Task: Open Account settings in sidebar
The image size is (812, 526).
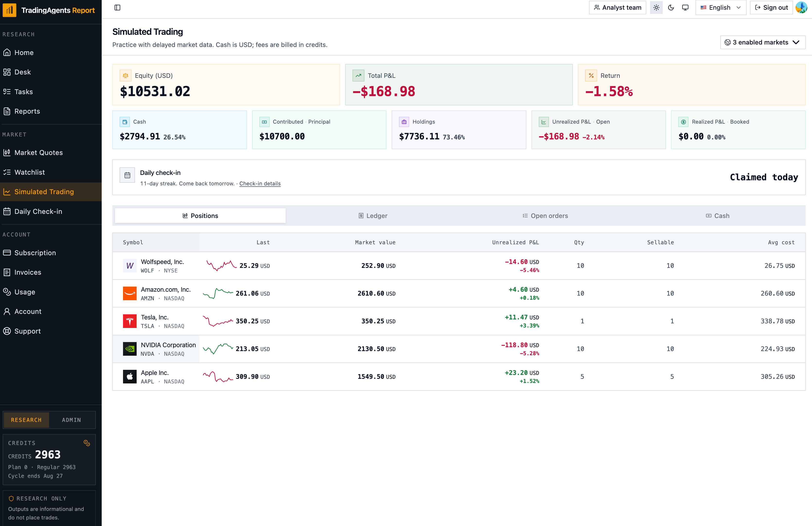Action: [51, 311]
